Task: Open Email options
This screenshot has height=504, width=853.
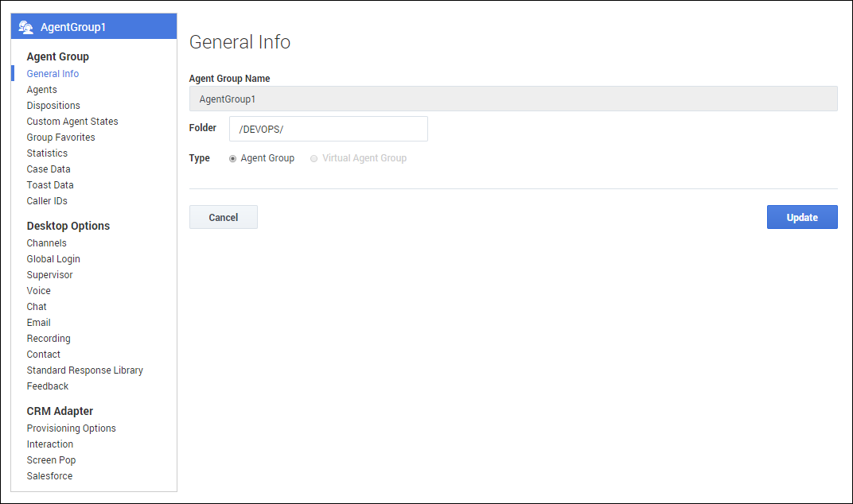Action: point(39,323)
